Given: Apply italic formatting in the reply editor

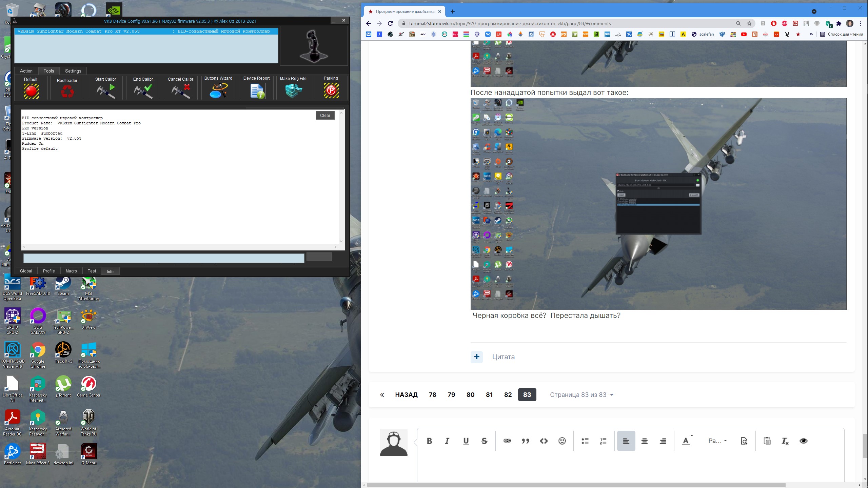Looking at the screenshot, I should pos(447,441).
